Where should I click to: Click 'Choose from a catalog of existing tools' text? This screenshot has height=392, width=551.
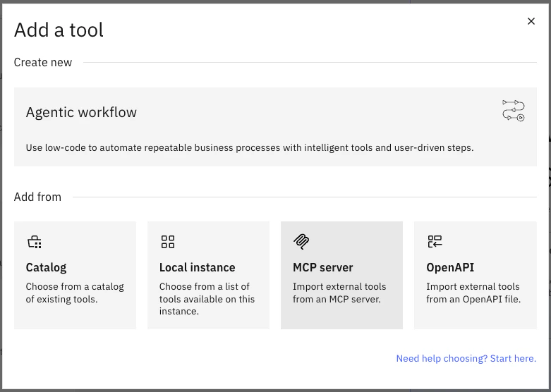click(x=74, y=293)
